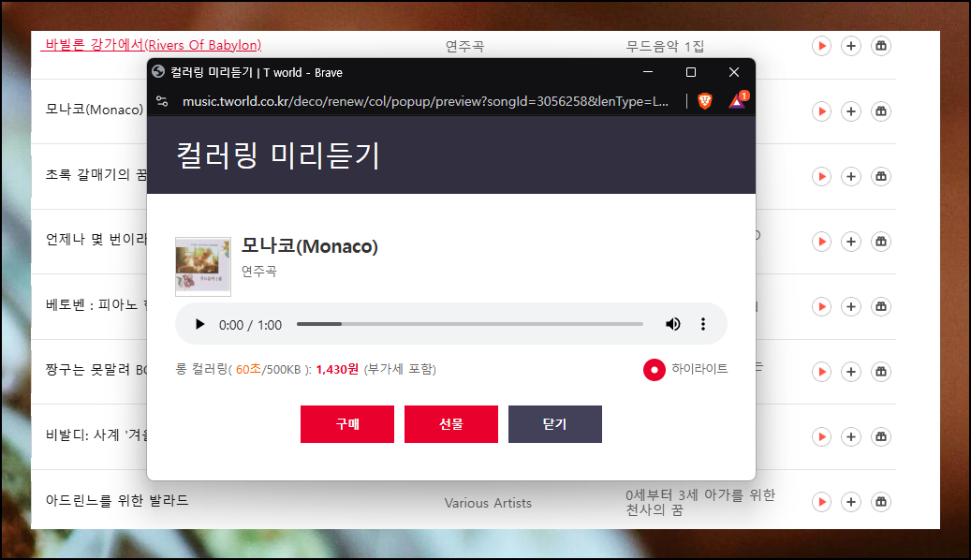Viewport: 971px width, 560px height.
Task: Click gift icon in 비발디: 사계 row
Action: (x=880, y=436)
